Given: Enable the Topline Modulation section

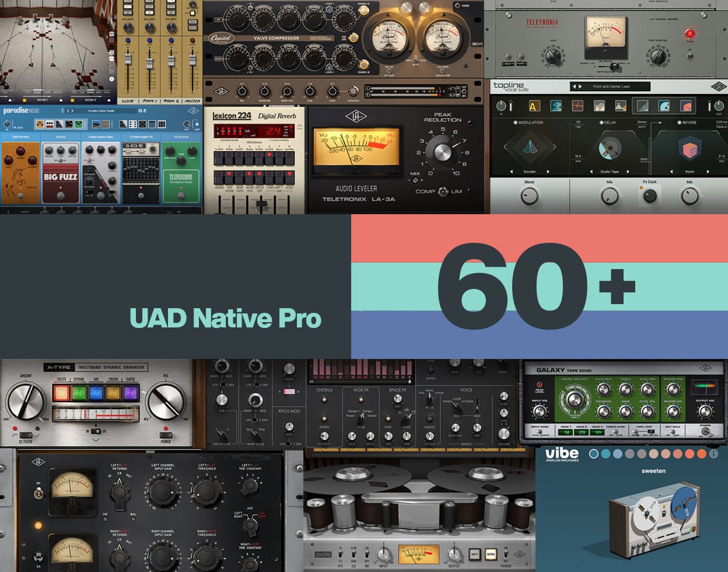Looking at the screenshot, I should coord(516,123).
